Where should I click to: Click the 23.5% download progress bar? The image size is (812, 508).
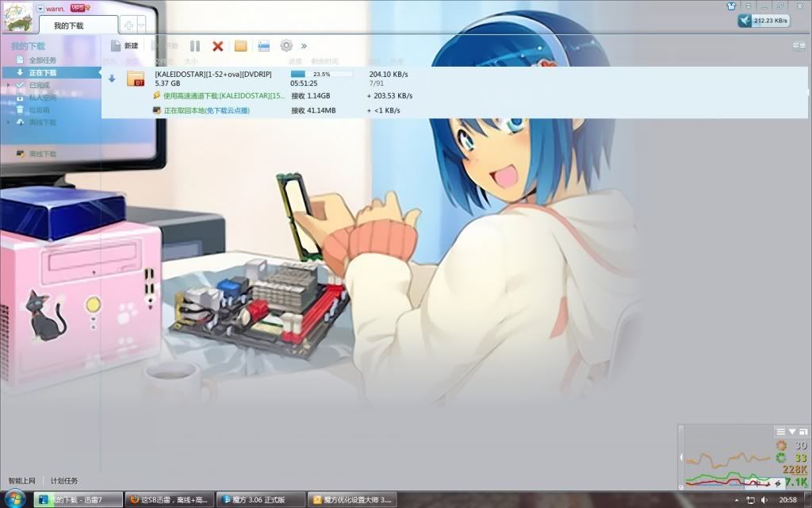(x=322, y=74)
